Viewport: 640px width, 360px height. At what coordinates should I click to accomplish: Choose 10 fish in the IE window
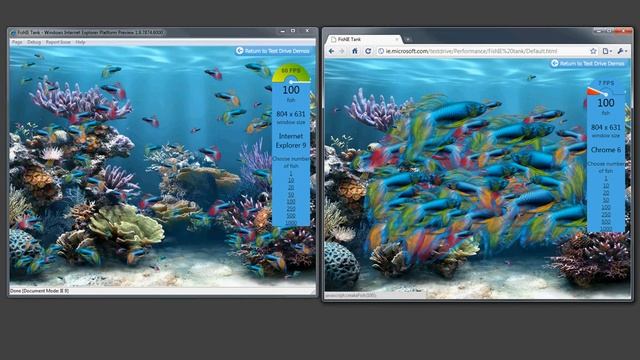(291, 180)
